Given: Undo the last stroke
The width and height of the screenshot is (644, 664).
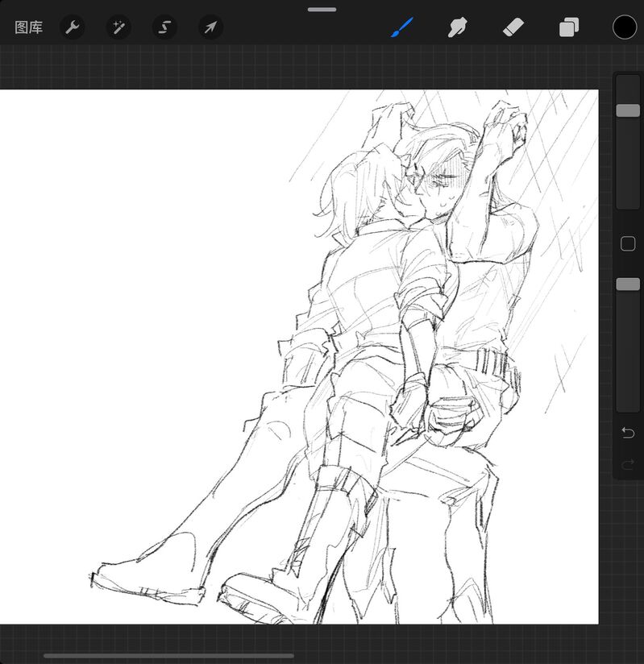Looking at the screenshot, I should pyautogui.click(x=628, y=433).
